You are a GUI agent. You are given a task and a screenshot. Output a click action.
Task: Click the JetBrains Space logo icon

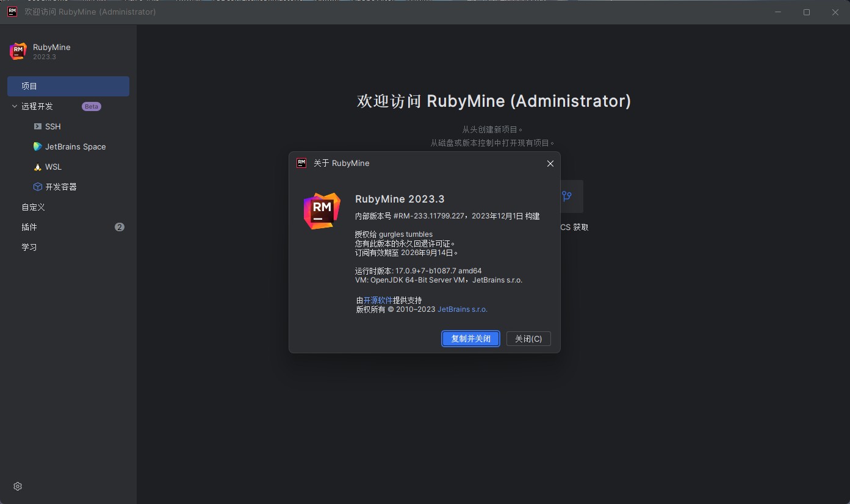[x=38, y=146]
